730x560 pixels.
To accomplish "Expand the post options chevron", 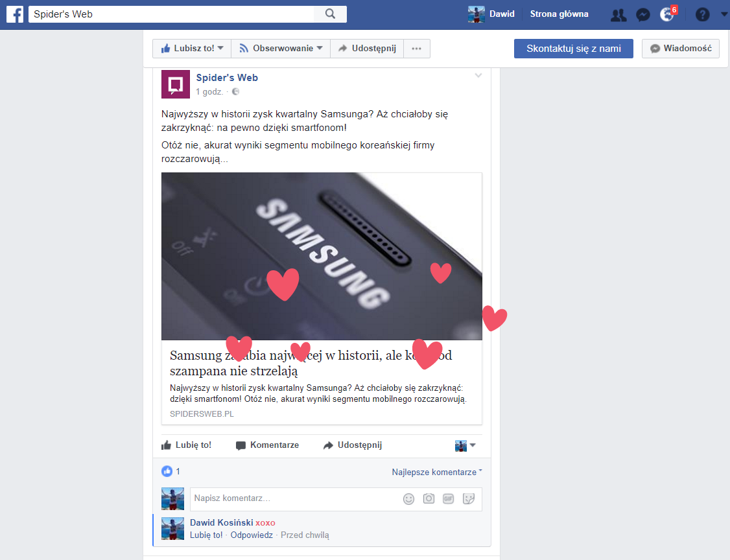I will point(478,75).
